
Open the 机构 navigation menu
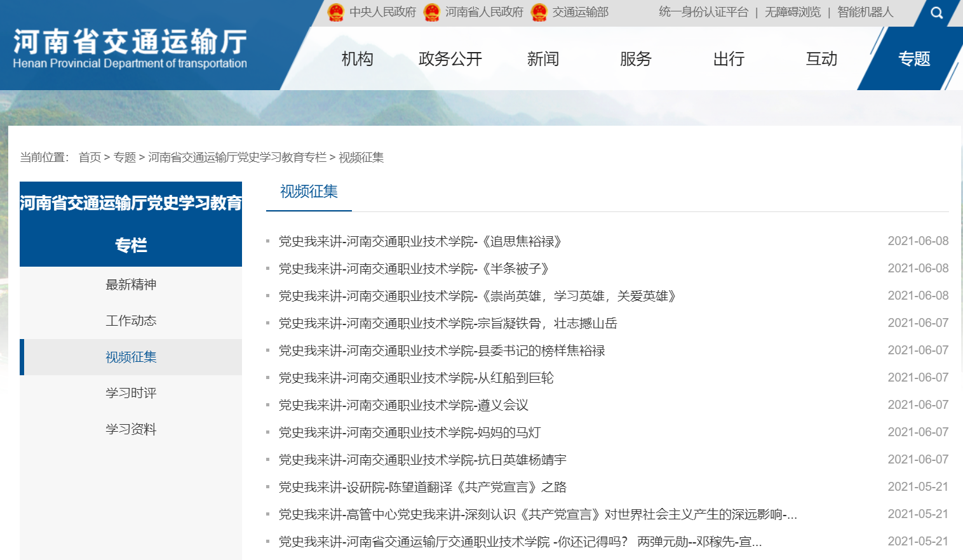click(x=357, y=59)
